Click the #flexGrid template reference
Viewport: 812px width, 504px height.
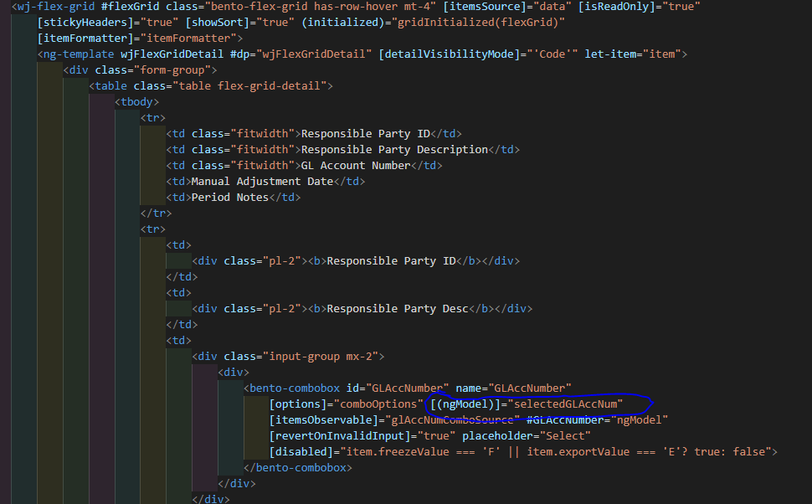click(x=131, y=7)
